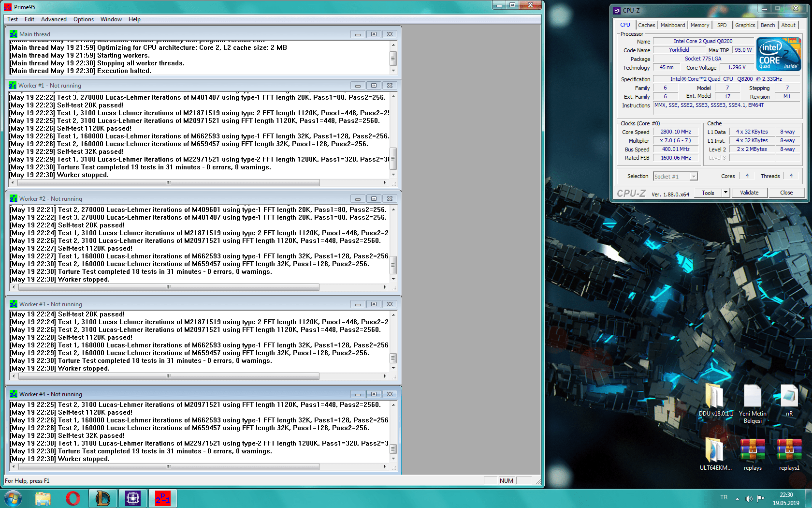
Task: Switch to the About tab in CPU-Z
Action: (788, 25)
